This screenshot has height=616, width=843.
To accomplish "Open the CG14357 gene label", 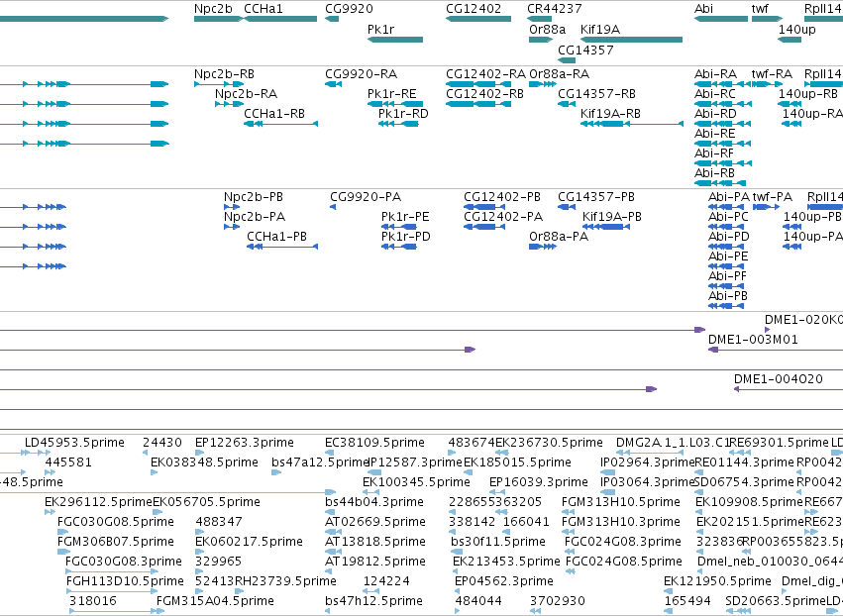I will click(x=585, y=51).
